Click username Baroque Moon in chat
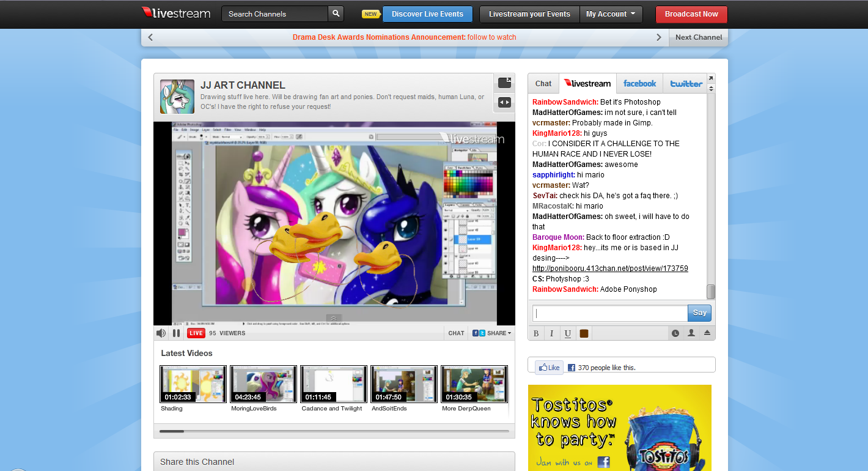 [559, 237]
